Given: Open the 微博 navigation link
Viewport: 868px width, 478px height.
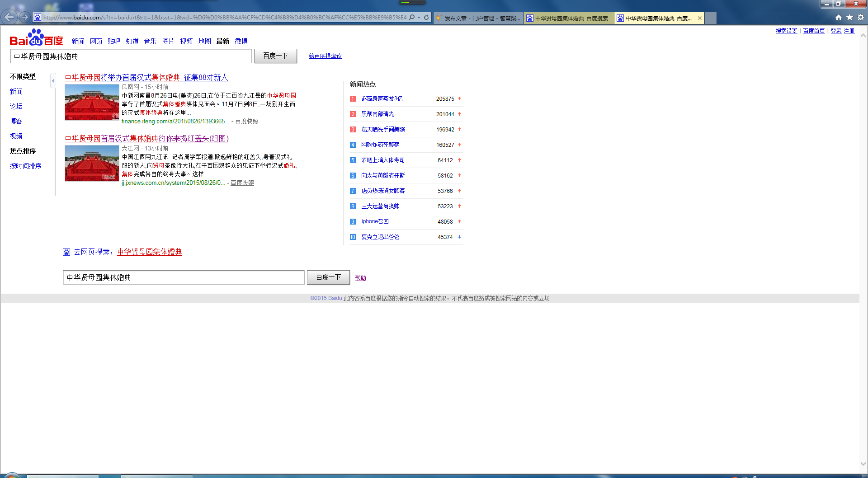Looking at the screenshot, I should [241, 41].
